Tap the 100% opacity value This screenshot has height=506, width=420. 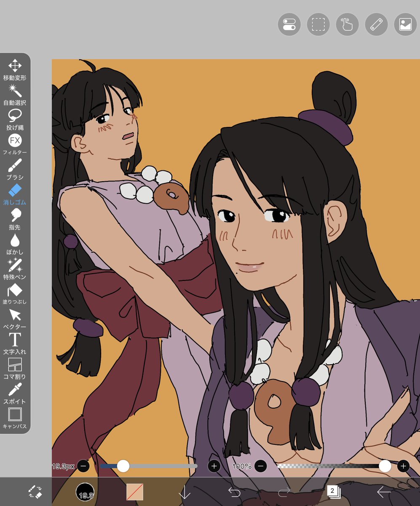242,466
